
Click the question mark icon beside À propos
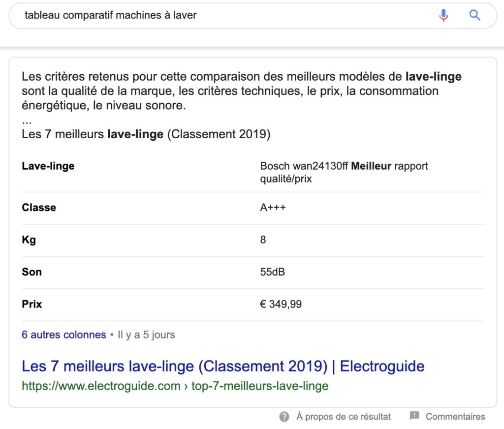(x=284, y=417)
